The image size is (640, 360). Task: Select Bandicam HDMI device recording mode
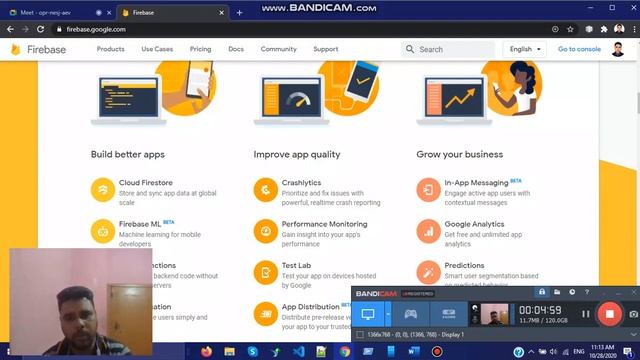point(449,314)
